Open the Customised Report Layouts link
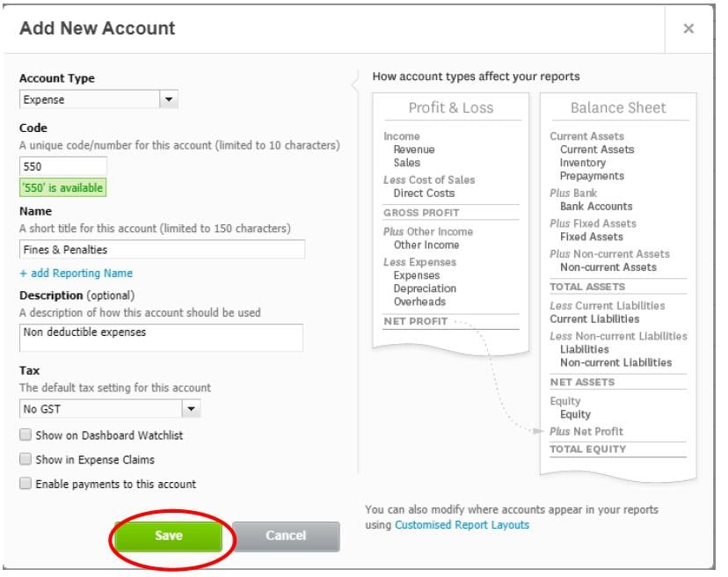 [462, 525]
